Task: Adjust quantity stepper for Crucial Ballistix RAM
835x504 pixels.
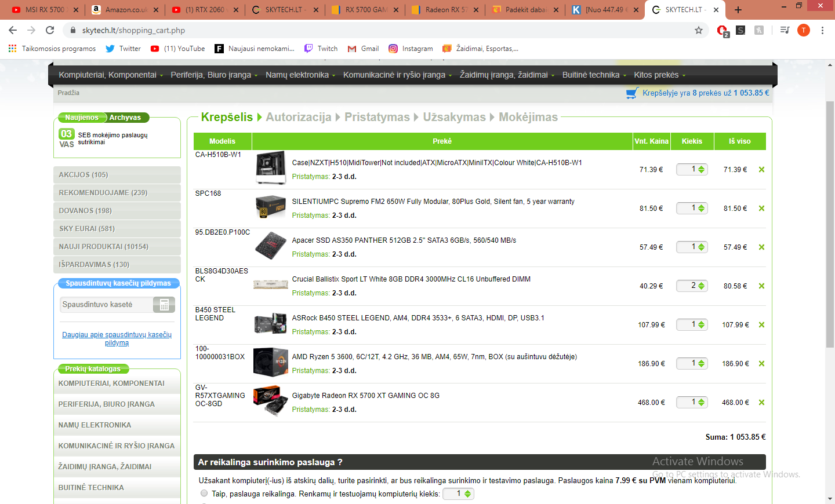Action: 701,286
